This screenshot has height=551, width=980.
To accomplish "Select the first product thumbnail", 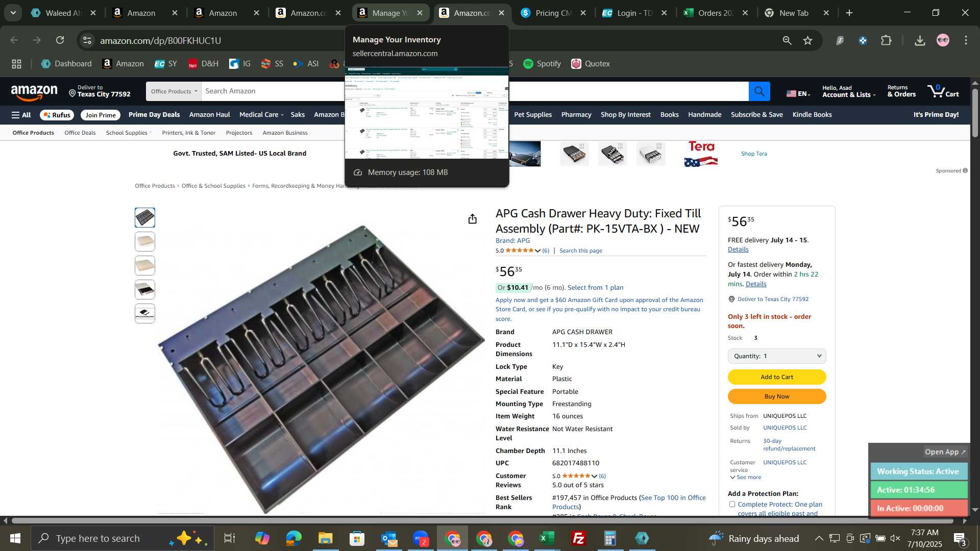I will point(145,218).
